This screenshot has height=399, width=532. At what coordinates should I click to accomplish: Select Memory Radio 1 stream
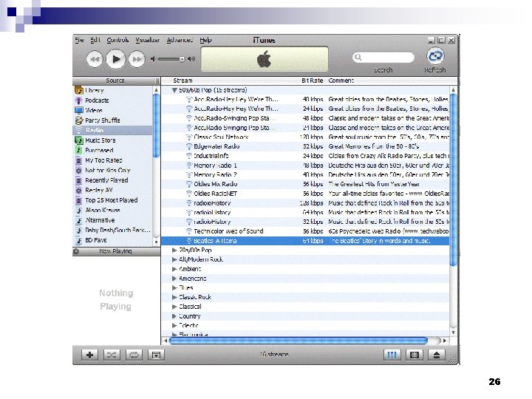(305, 166)
